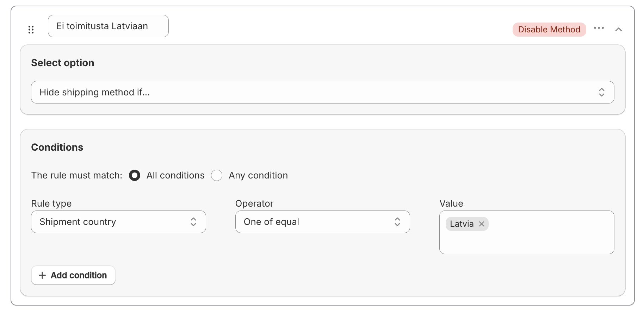This screenshot has height=314, width=644.
Task: Click the up-down arrows in Shipment country
Action: pos(193,222)
